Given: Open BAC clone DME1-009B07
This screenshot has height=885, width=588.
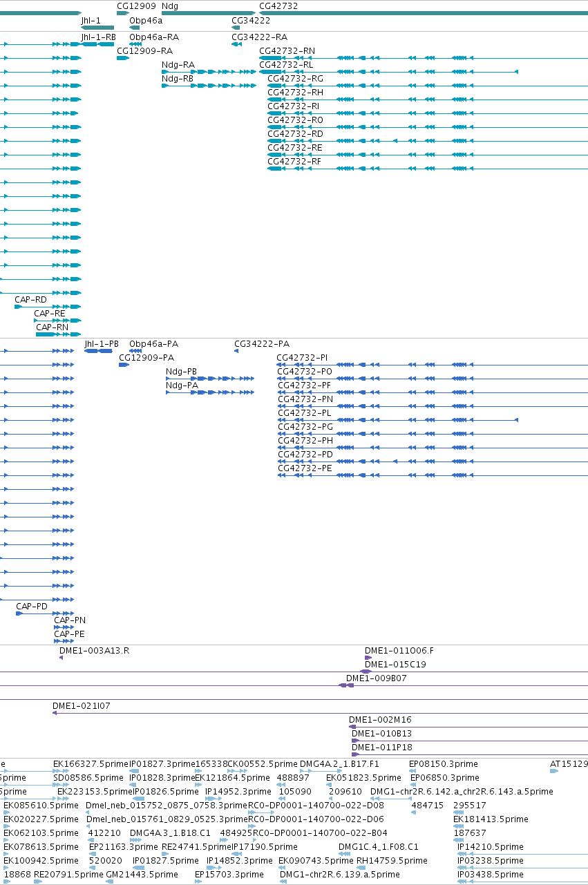Looking at the screenshot, I should [x=376, y=678].
